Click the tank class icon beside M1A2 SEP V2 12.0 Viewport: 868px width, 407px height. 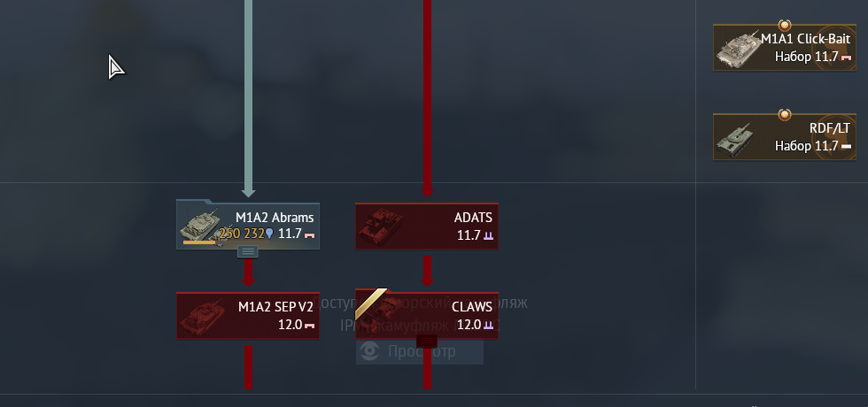coord(310,326)
